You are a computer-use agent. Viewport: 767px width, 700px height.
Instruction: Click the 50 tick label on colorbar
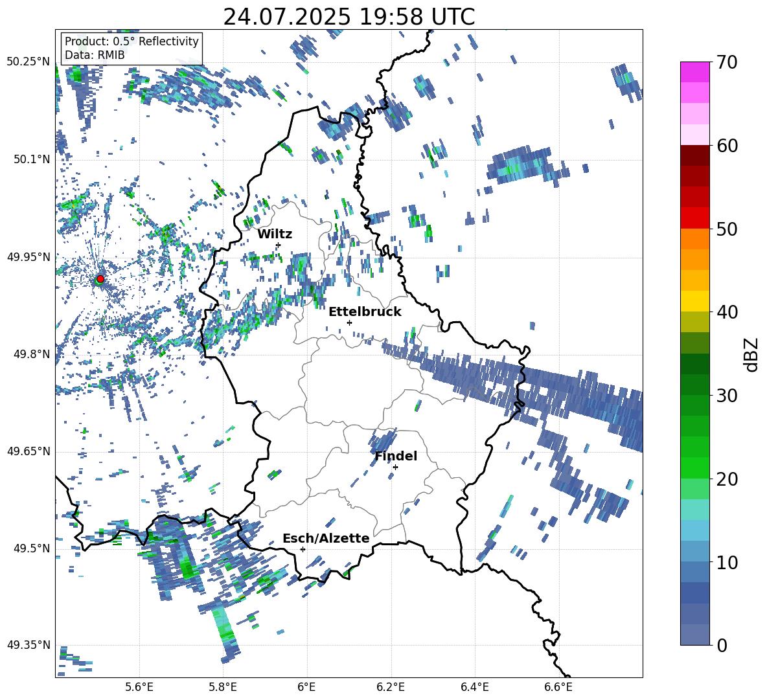coord(726,229)
